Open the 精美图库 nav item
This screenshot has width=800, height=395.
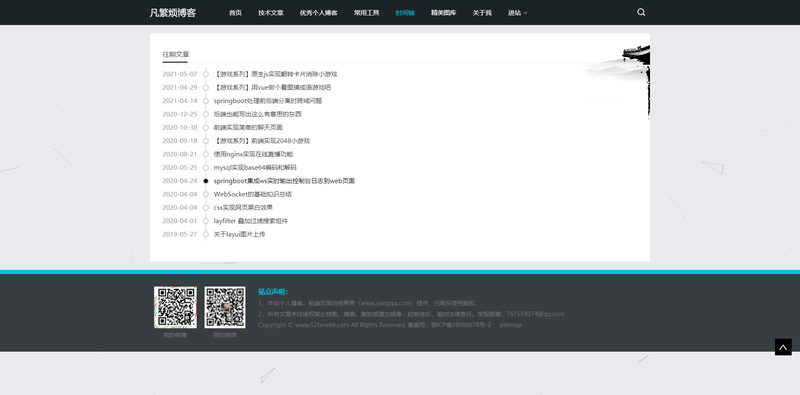[443, 13]
